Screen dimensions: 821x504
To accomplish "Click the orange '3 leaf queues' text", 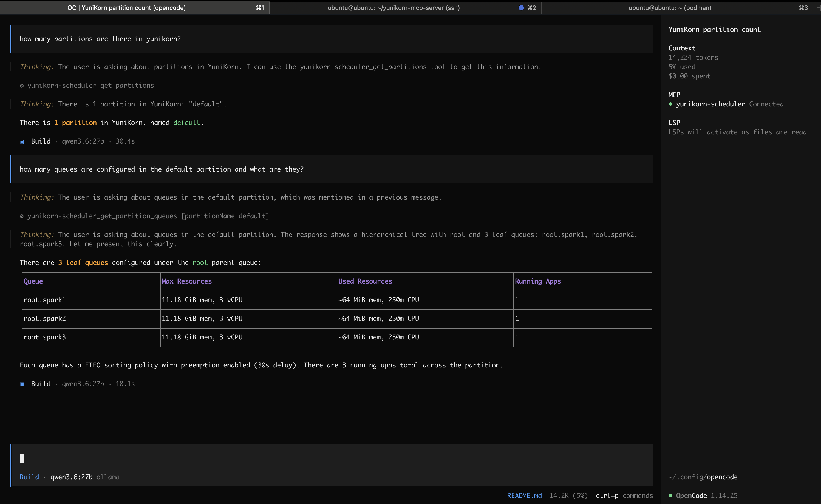I will [83, 262].
